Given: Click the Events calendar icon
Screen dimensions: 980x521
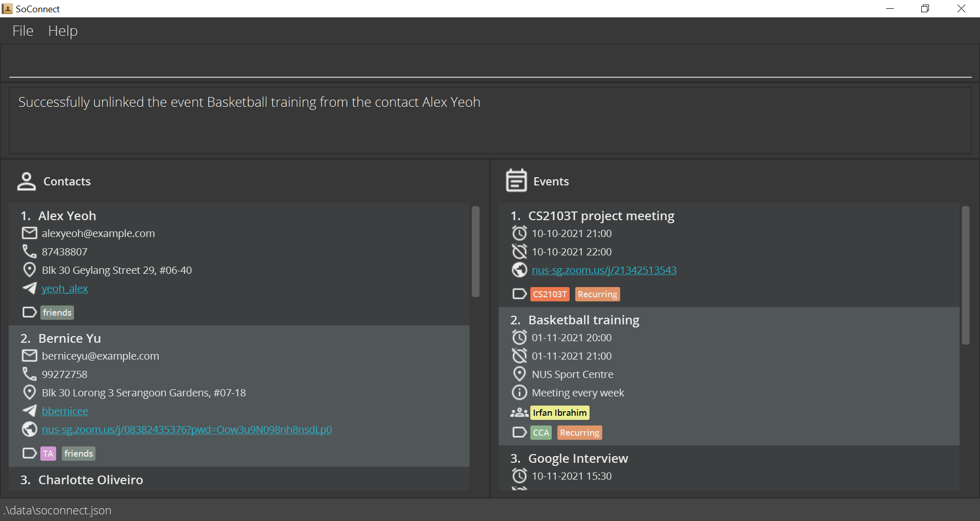Looking at the screenshot, I should pyautogui.click(x=516, y=181).
